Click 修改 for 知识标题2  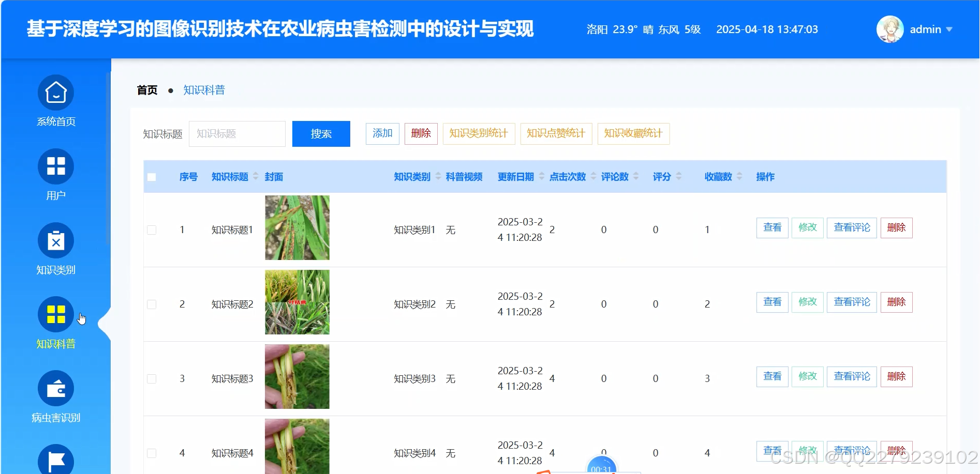click(808, 302)
